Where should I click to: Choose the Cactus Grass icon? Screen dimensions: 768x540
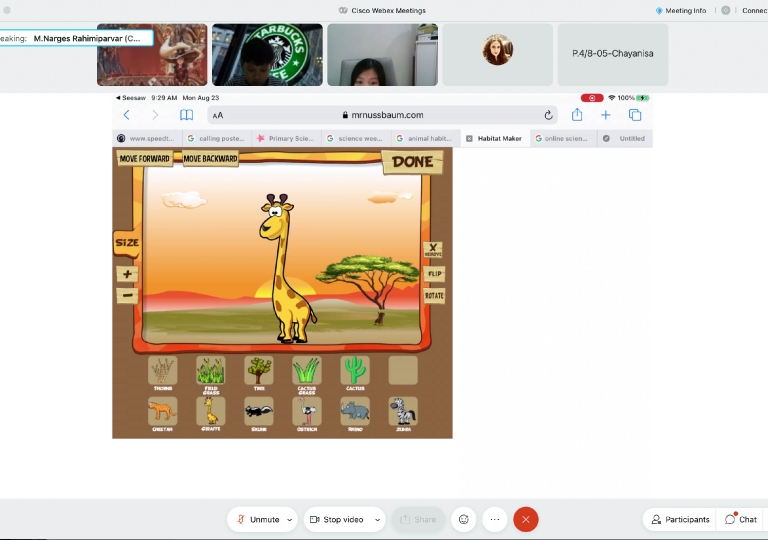(x=307, y=370)
